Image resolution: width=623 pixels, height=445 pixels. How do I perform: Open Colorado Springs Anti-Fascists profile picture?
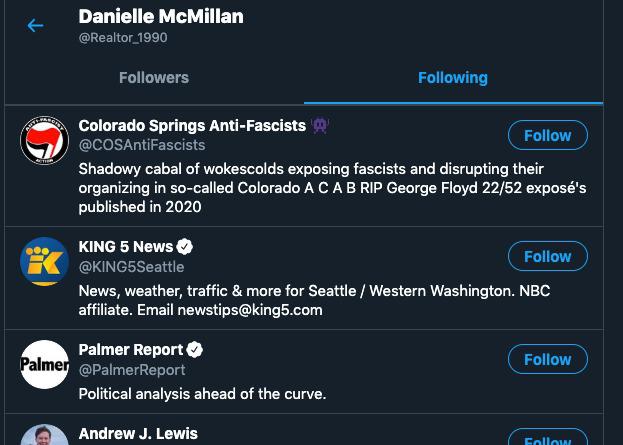click(44, 140)
